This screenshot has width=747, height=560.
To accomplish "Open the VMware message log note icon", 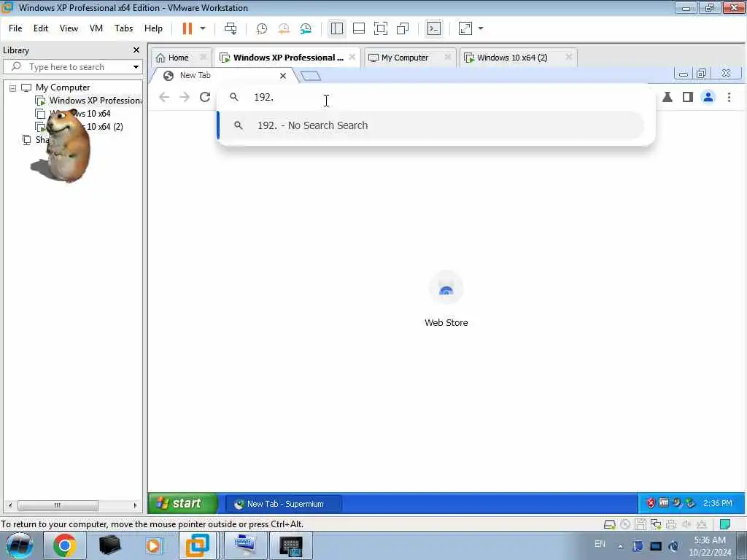I will 725,524.
